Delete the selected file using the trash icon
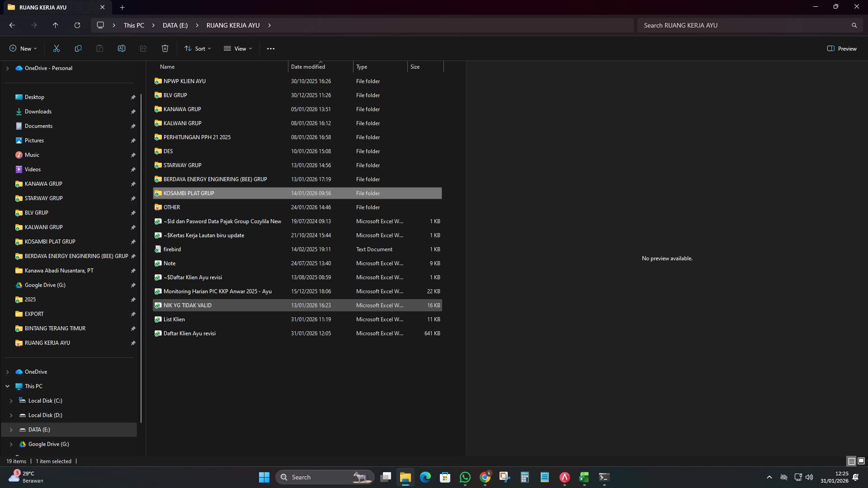Image resolution: width=868 pixels, height=488 pixels. [x=165, y=48]
